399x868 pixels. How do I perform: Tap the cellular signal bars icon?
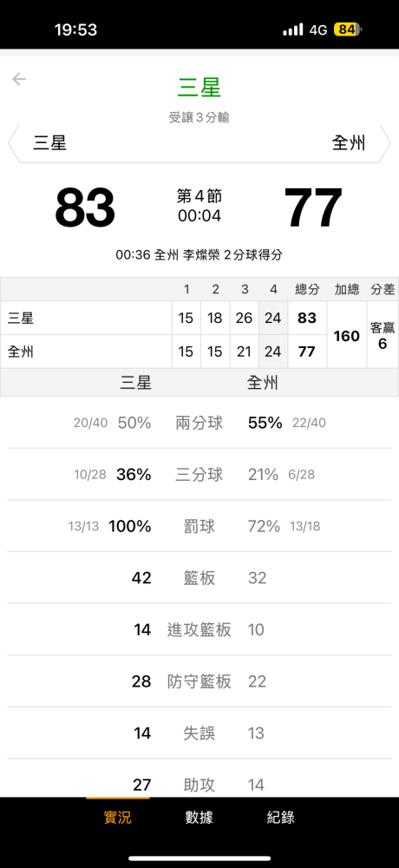click(293, 30)
